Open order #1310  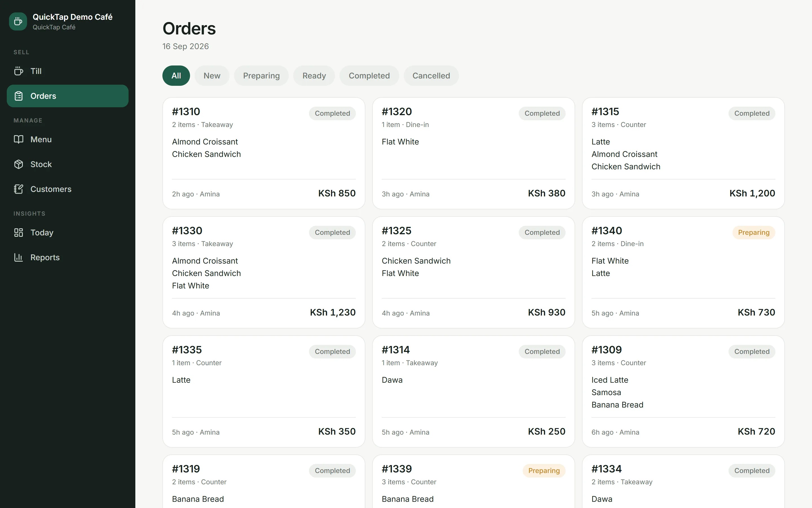point(264,153)
